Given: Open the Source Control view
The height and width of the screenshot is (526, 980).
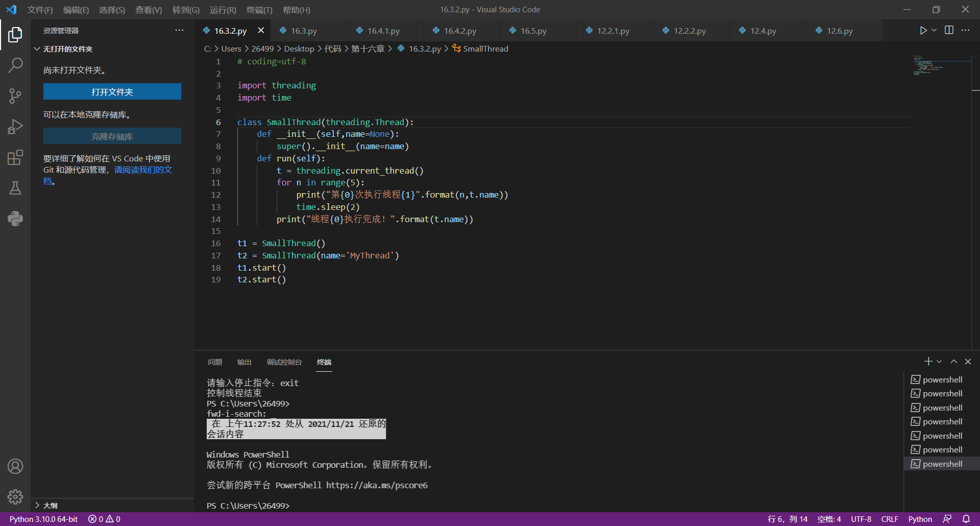Looking at the screenshot, I should [x=15, y=96].
